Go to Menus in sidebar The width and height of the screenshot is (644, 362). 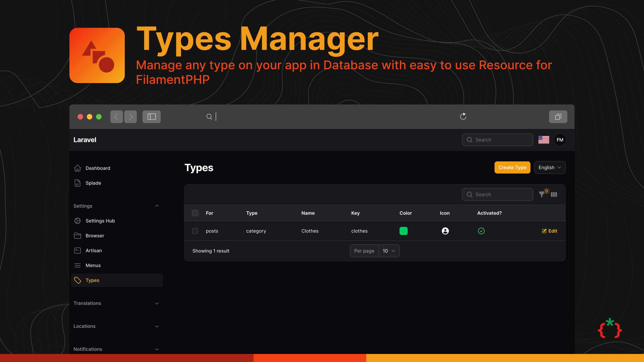tap(93, 265)
